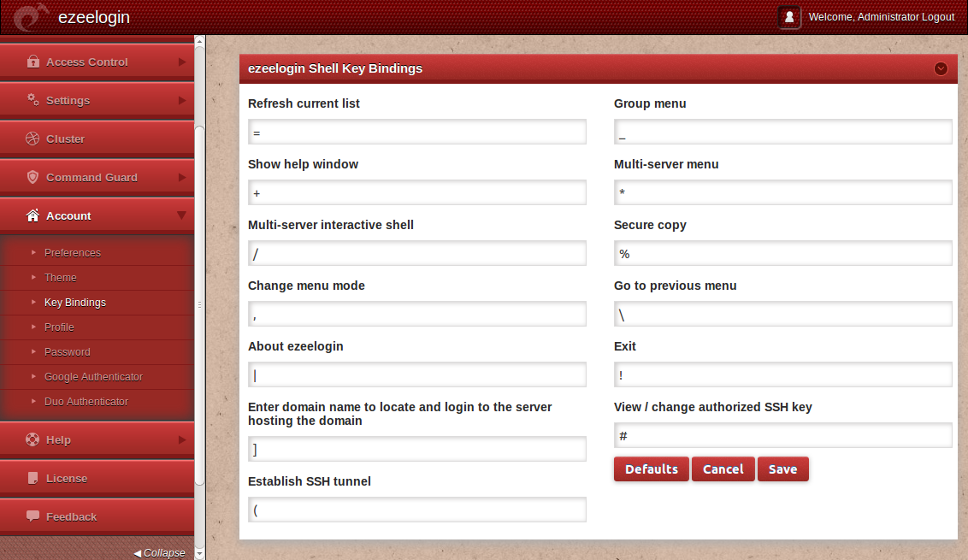This screenshot has height=560, width=968.
Task: Click the ezeelogin title text
Action: pyautogui.click(x=94, y=17)
